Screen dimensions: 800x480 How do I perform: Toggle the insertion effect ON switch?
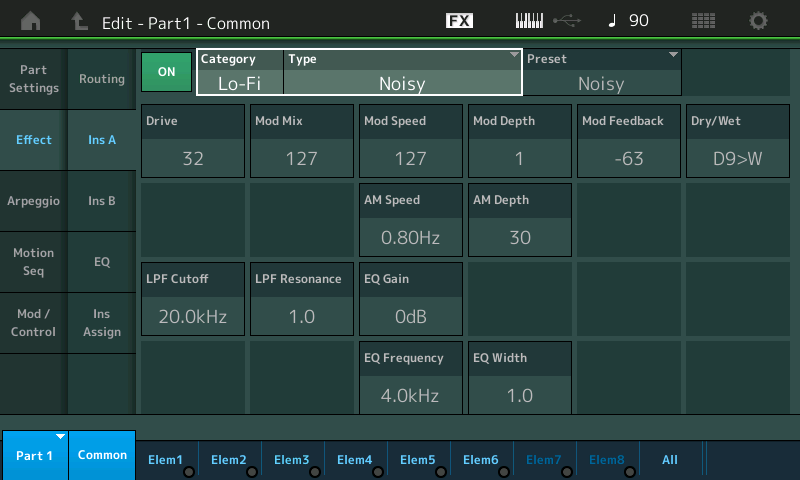tap(167, 71)
